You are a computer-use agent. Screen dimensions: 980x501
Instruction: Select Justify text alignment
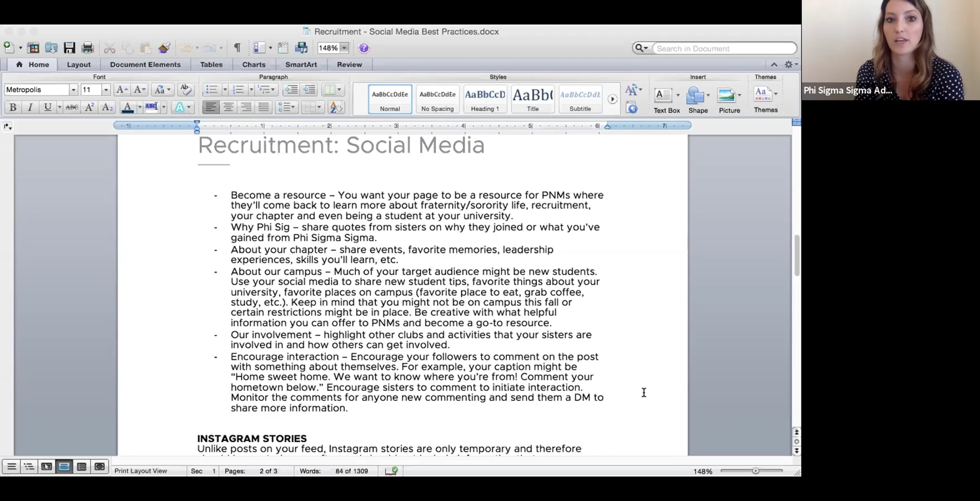263,107
